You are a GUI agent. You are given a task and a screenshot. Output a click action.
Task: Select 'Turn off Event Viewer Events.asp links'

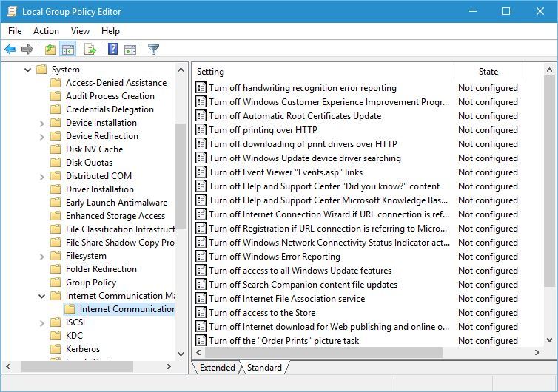(286, 172)
